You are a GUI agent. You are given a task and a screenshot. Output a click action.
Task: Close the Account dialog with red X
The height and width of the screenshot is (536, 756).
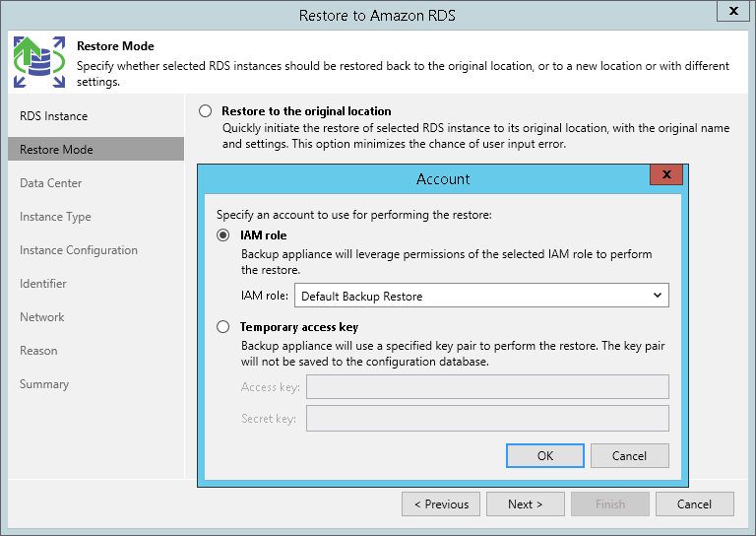[x=666, y=174]
